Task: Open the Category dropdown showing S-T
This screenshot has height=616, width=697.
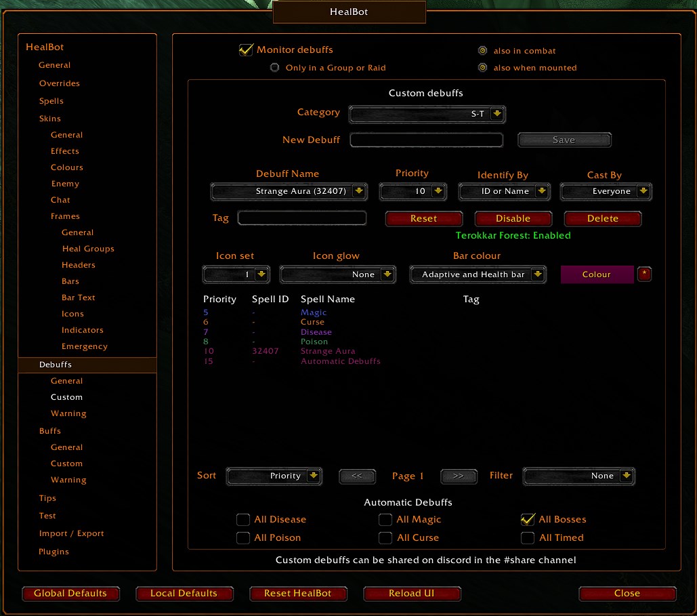Action: [425, 114]
